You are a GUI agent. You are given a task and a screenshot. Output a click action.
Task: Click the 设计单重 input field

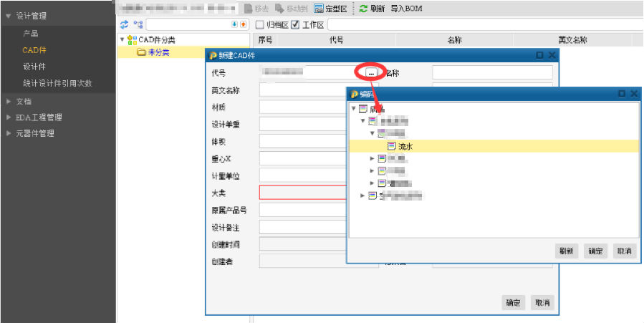[x=303, y=125]
